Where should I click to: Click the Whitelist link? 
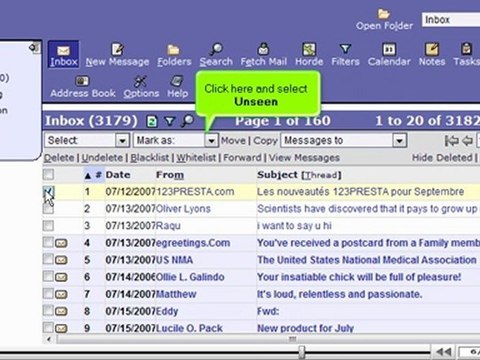tap(196, 158)
